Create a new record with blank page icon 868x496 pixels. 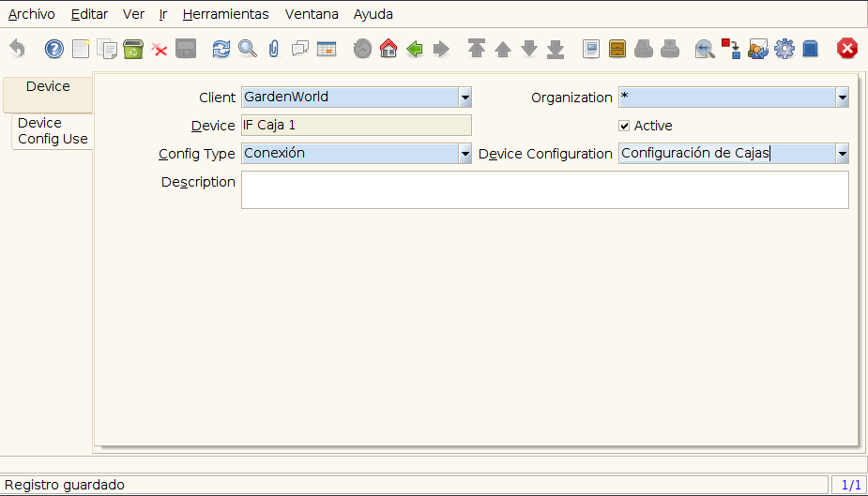81,49
